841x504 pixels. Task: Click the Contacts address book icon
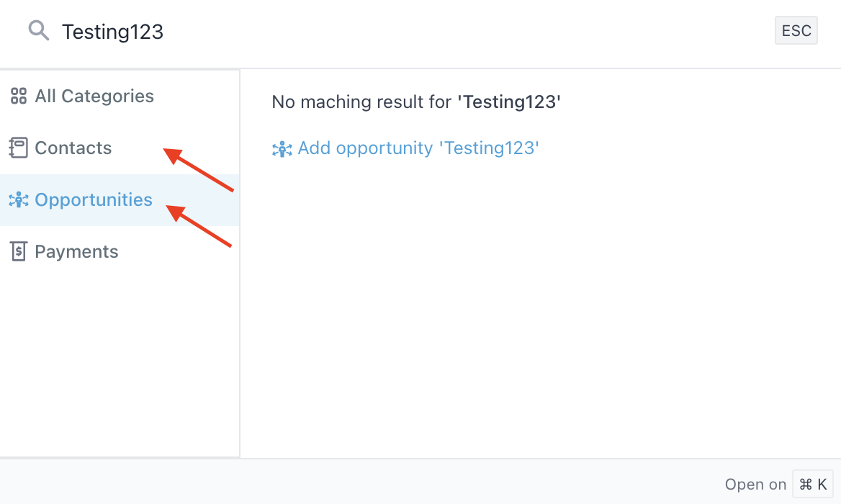tap(18, 148)
